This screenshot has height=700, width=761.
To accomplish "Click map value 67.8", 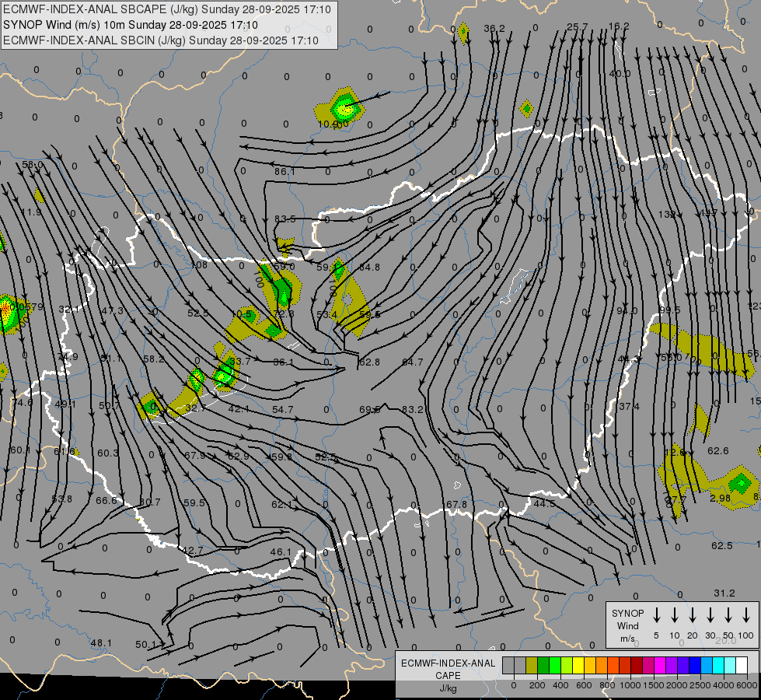I will [x=457, y=505].
